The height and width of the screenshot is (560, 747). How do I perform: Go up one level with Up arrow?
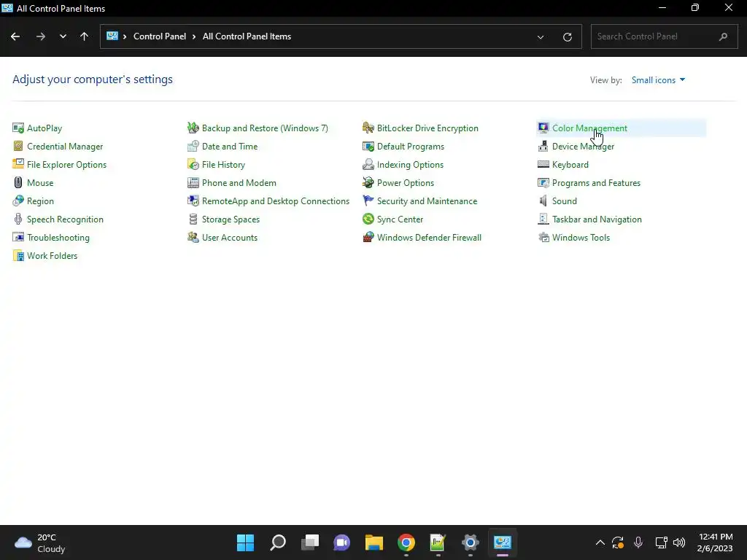[84, 36]
